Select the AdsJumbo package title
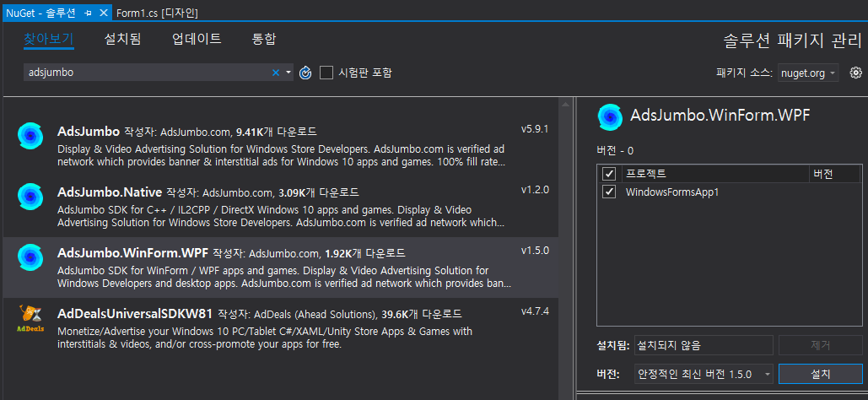Image resolution: width=868 pixels, height=400 pixels. [89, 132]
